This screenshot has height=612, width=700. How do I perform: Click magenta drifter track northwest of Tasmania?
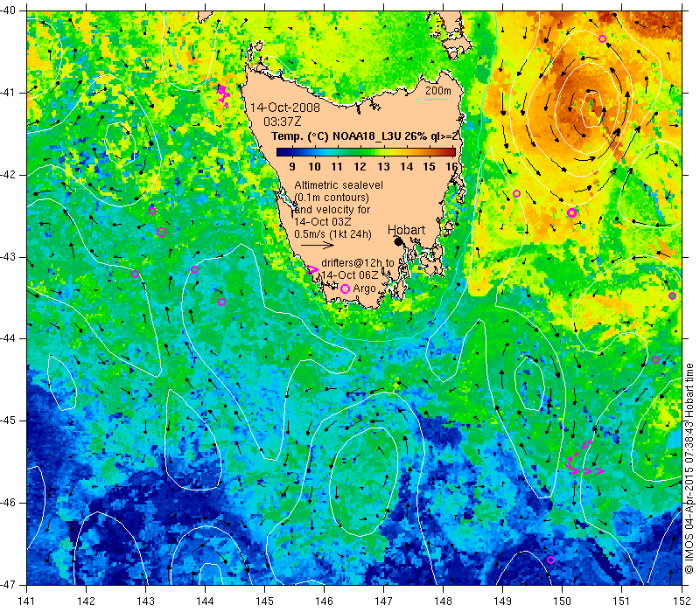[x=224, y=96]
